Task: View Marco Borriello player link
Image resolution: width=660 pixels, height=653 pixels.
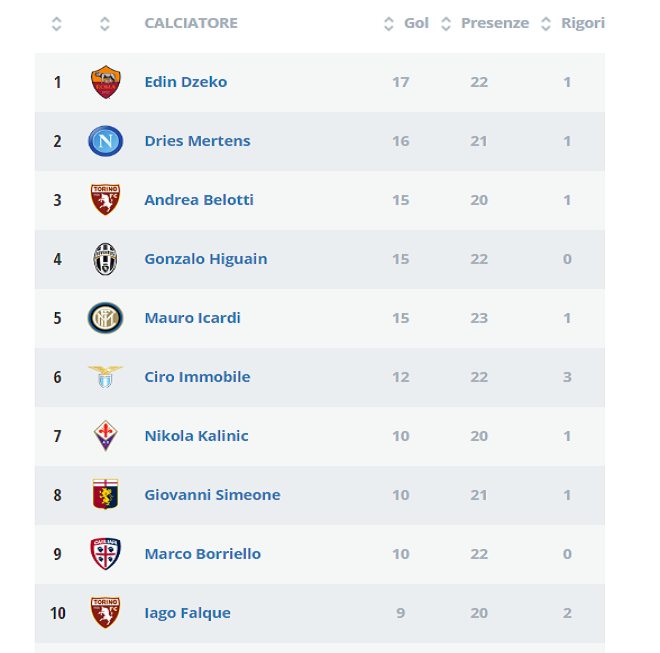Action: tap(202, 554)
